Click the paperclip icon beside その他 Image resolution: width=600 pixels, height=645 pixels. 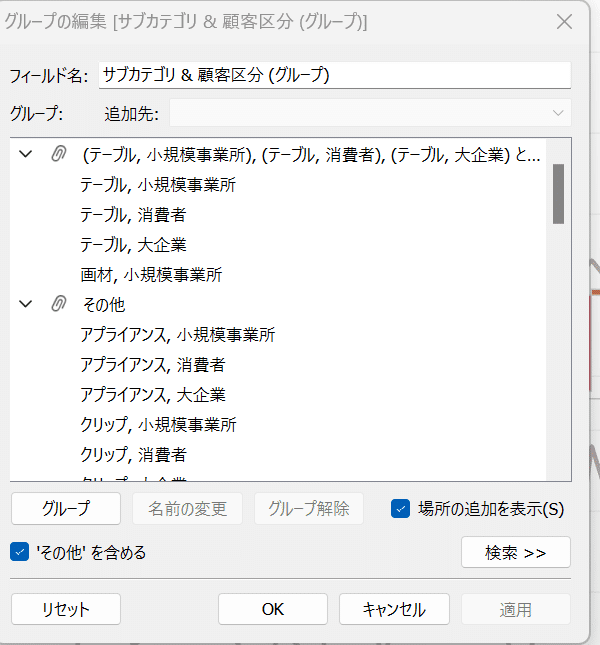click(x=59, y=304)
